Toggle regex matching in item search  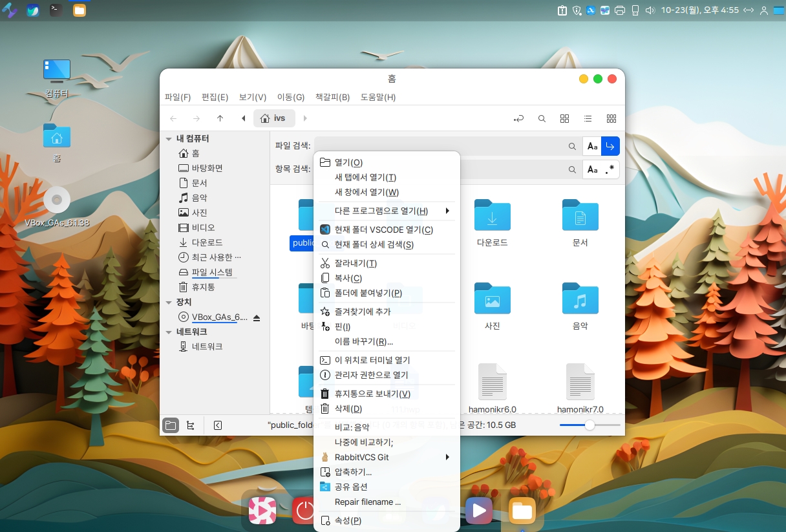pyautogui.click(x=610, y=169)
